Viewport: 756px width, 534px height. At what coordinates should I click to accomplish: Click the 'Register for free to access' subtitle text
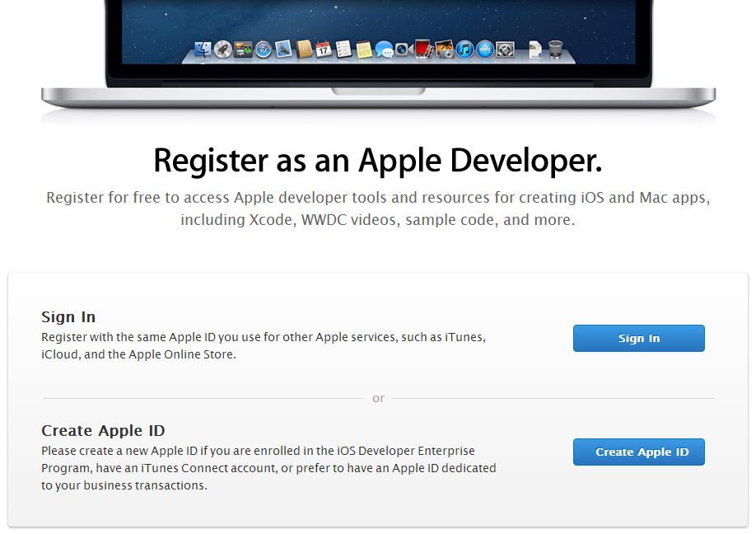pyautogui.click(x=378, y=208)
